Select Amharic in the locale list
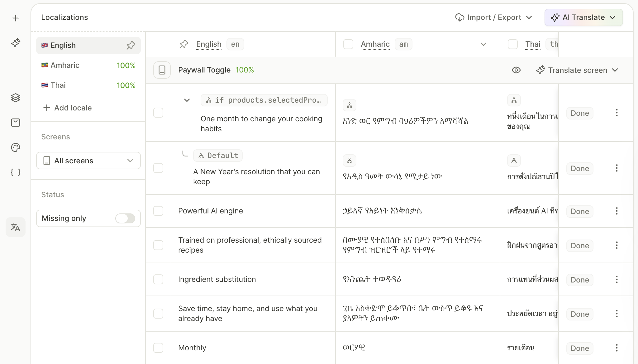This screenshot has width=638, height=364. pos(88,65)
